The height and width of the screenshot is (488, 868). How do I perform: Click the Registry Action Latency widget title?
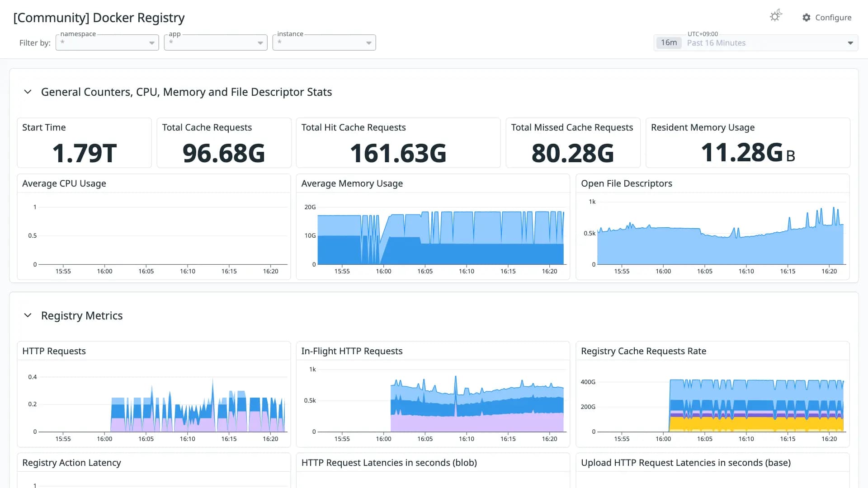click(x=71, y=463)
